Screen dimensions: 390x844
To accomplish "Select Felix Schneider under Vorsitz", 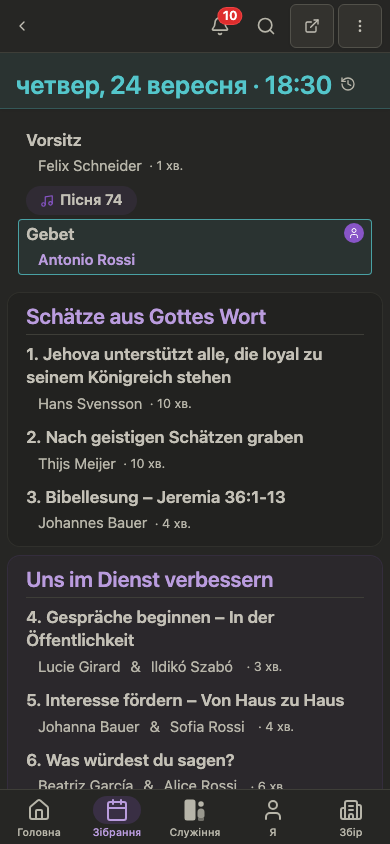I will coord(90,166).
